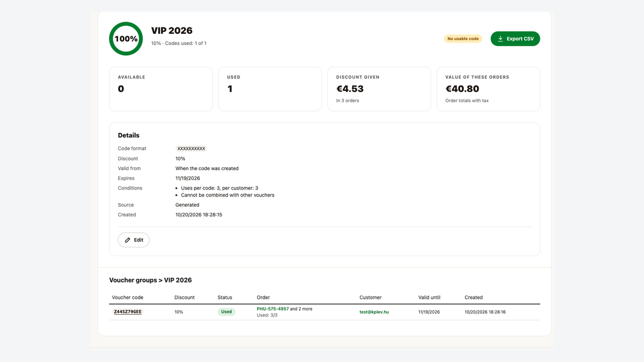Click the Expires date 11/19/2026 in Details

pyautogui.click(x=188, y=178)
